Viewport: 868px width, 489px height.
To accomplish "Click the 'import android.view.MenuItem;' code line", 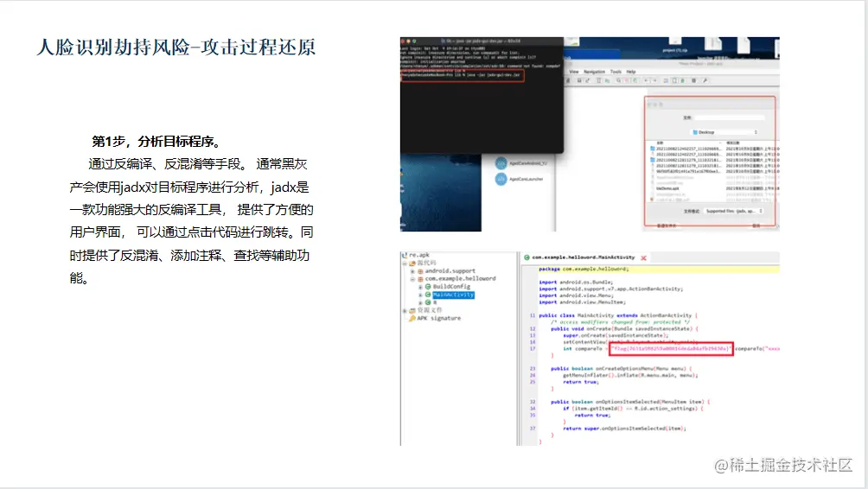I will coord(583,302).
